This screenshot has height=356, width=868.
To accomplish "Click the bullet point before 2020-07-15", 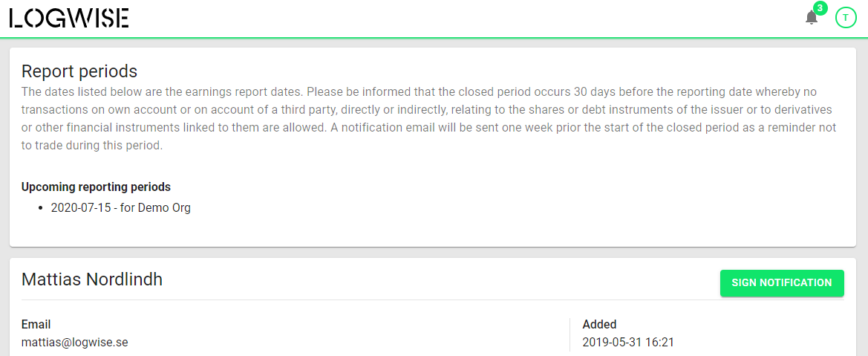I will tap(40, 209).
